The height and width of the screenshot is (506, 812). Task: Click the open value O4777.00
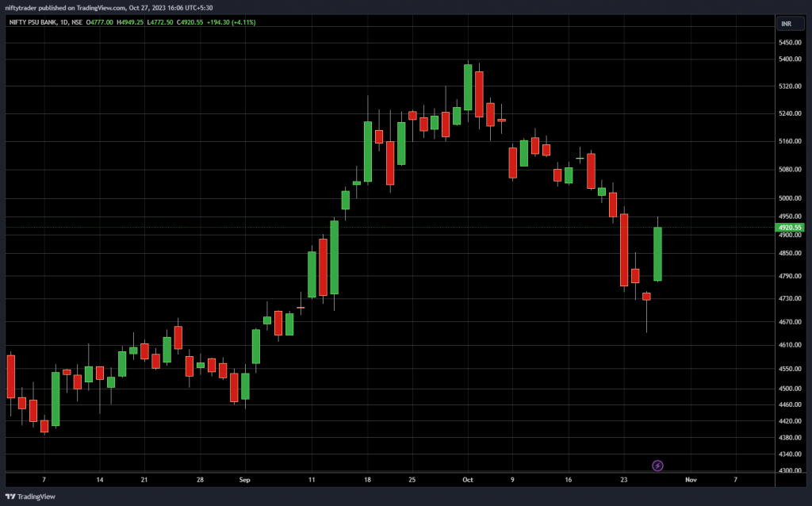pyautogui.click(x=99, y=22)
